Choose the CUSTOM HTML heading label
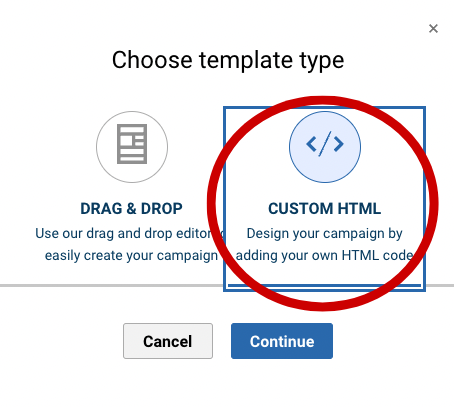Image resolution: width=454 pixels, height=407 pixels. [325, 209]
